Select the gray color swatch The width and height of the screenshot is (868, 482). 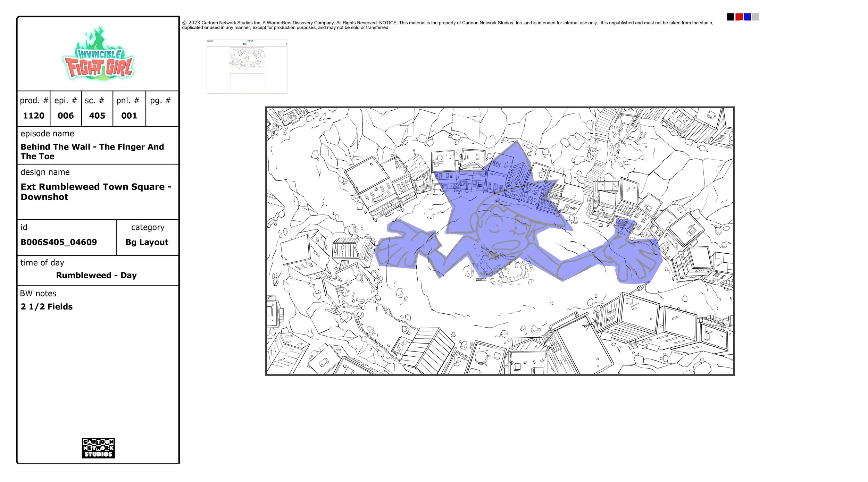[x=756, y=17]
